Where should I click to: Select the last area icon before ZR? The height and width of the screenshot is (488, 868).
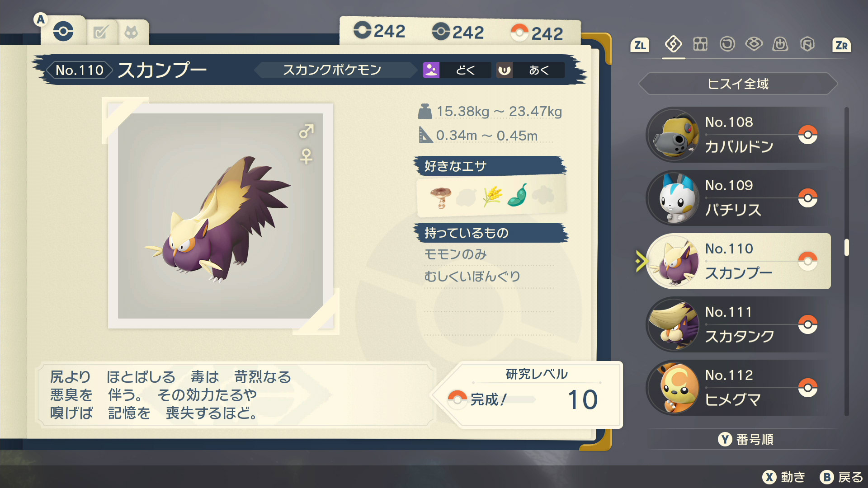coord(807,44)
